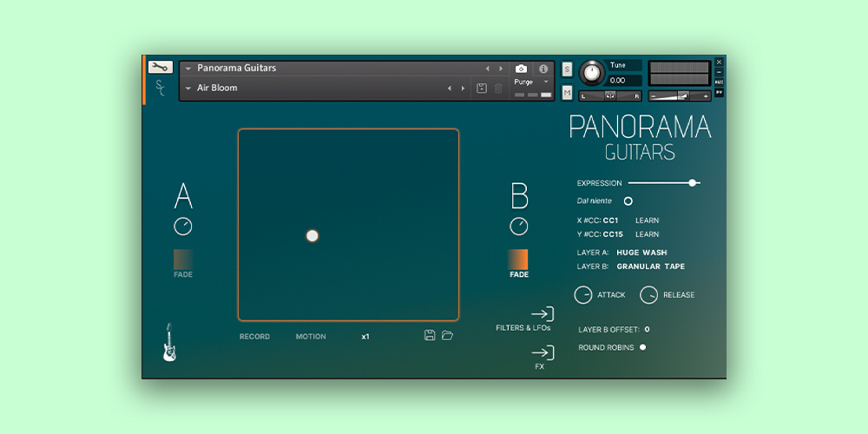This screenshot has width=868, height=434.
Task: Save the XY pad motion with the floppy icon
Action: pyautogui.click(x=430, y=335)
